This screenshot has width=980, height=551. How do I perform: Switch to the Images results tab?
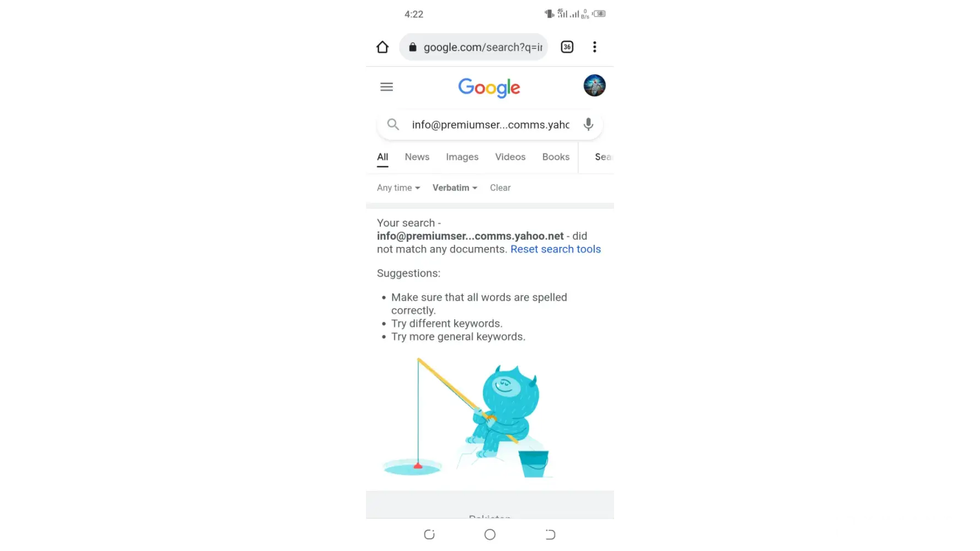point(462,157)
